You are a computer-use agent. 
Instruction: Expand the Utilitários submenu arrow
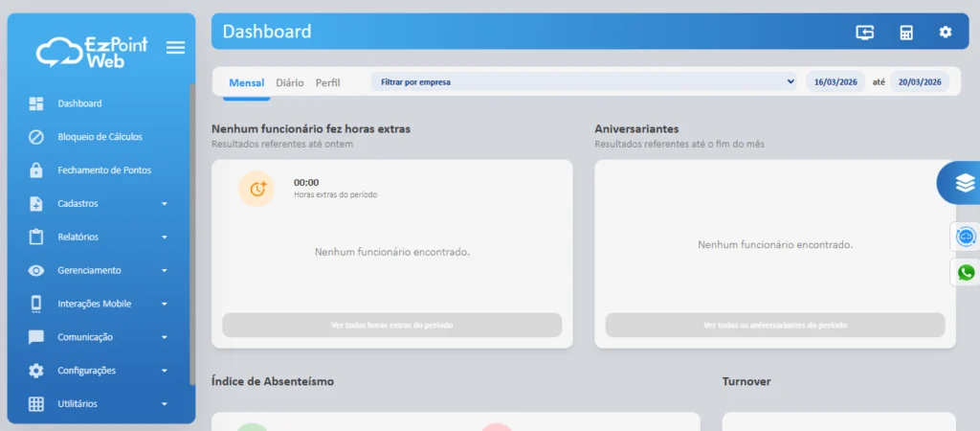coord(165,404)
